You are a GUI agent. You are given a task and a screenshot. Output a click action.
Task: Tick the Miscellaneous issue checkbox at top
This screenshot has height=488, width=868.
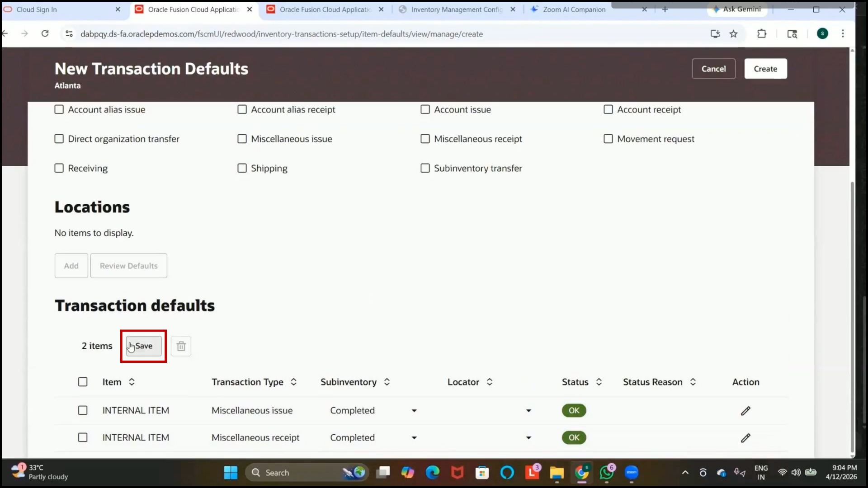click(x=242, y=139)
